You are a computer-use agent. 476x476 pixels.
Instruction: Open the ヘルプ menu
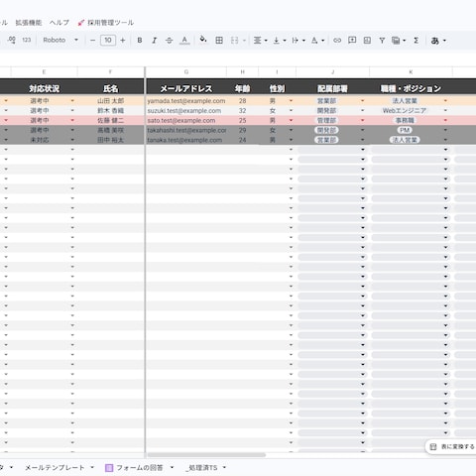tap(59, 23)
